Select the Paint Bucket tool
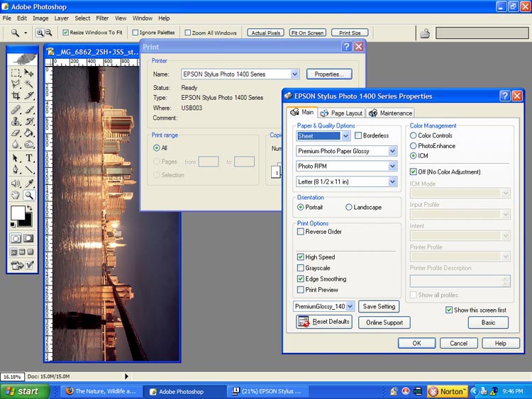The width and height of the screenshot is (532, 399). [x=29, y=133]
